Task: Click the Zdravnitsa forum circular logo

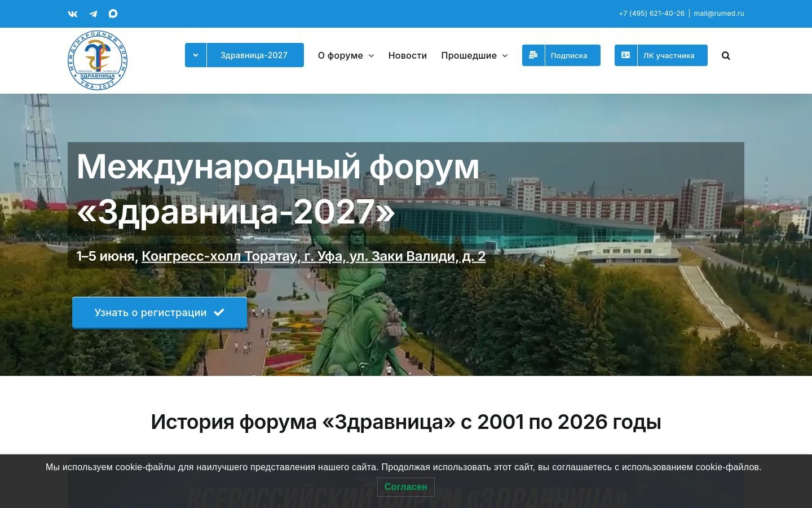Action: (98, 60)
